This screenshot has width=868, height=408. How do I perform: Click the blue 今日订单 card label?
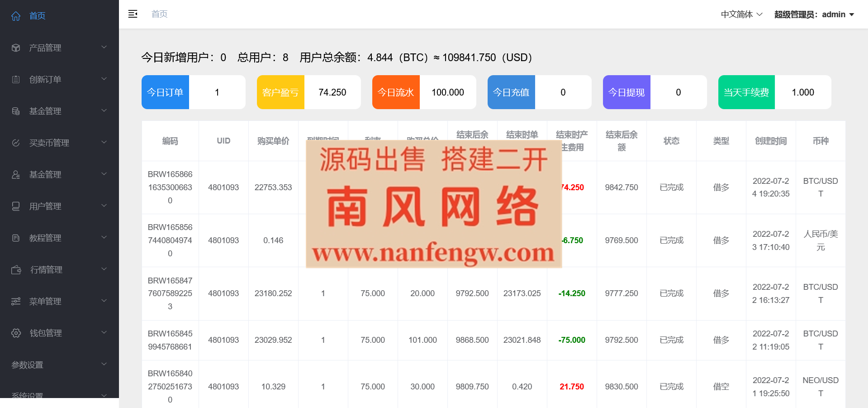165,92
